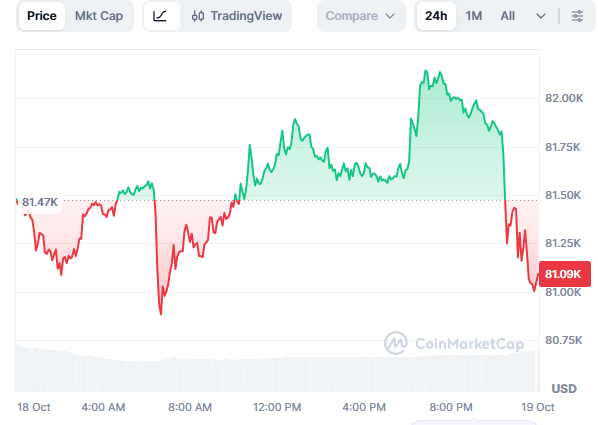Select the All time range tab
Screen dimensions: 598x425
pyautogui.click(x=507, y=16)
